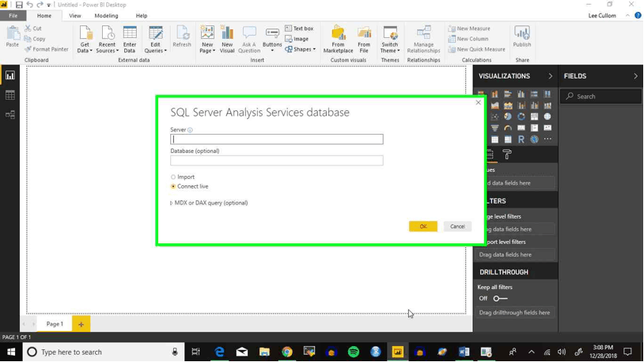The image size is (644, 362).
Task: Switch to Report view in left sidebar
Action: [9, 75]
